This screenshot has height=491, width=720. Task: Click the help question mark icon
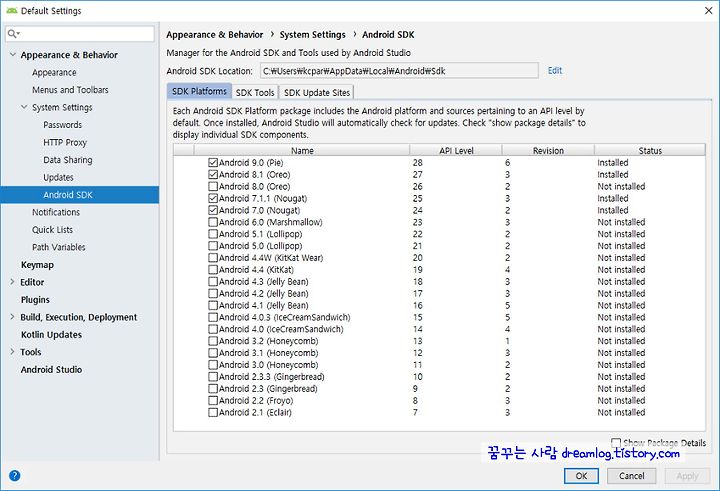point(15,475)
